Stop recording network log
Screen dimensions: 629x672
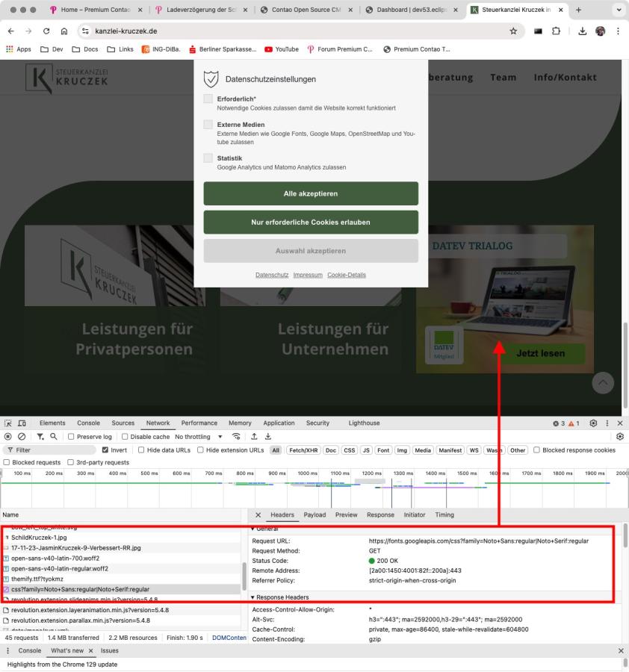point(7,436)
